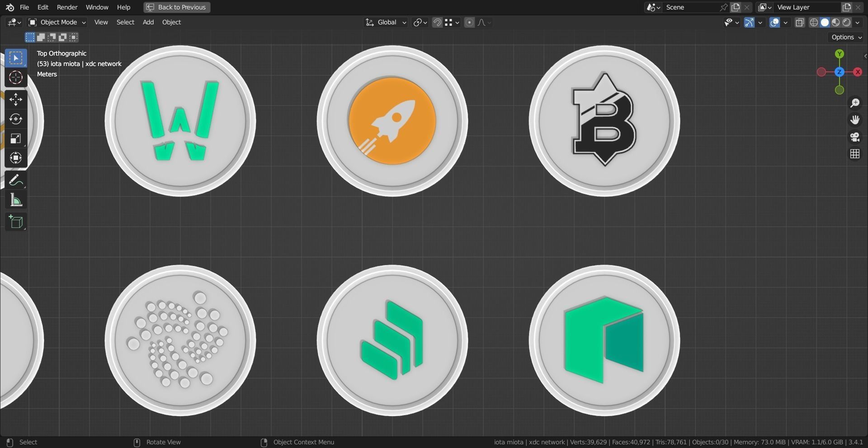The height and width of the screenshot is (448, 868).
Task: Click the Blender logo menu icon
Action: click(x=9, y=7)
